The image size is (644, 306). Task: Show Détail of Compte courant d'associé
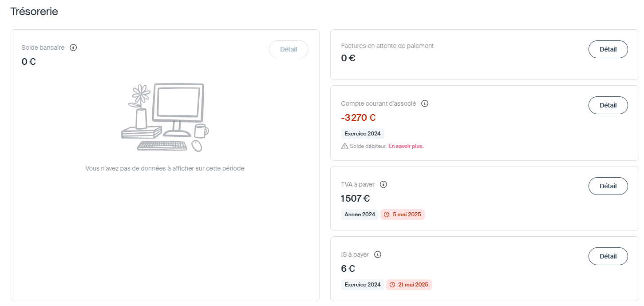point(608,105)
